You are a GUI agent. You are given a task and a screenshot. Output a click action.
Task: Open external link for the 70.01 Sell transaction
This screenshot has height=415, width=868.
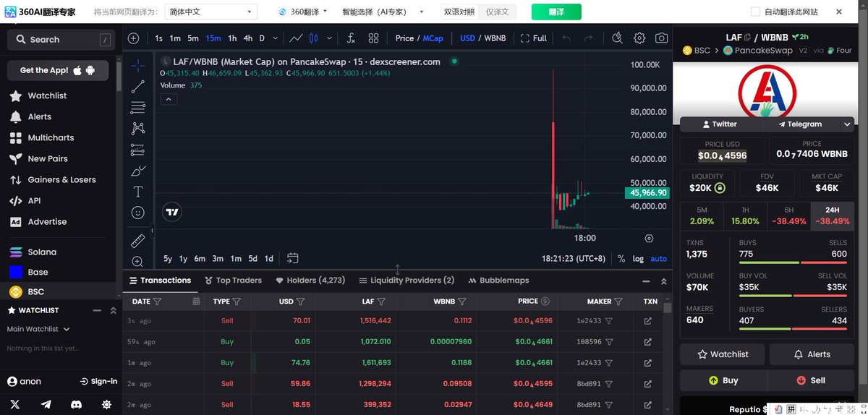(x=647, y=321)
